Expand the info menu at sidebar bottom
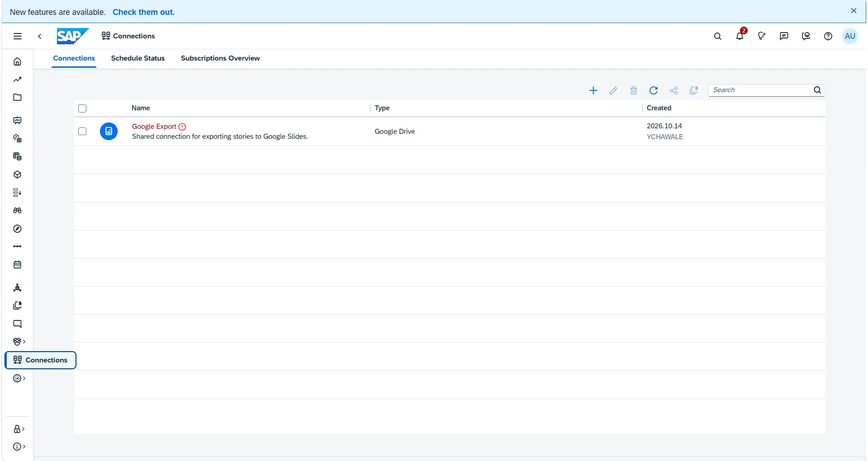This screenshot has width=868, height=461. click(19, 447)
